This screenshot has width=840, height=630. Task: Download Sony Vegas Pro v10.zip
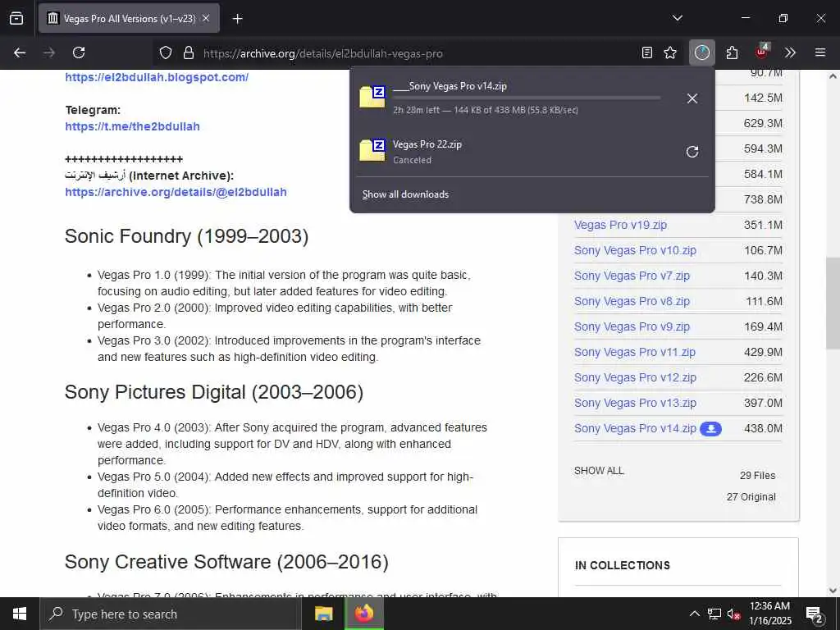point(636,250)
